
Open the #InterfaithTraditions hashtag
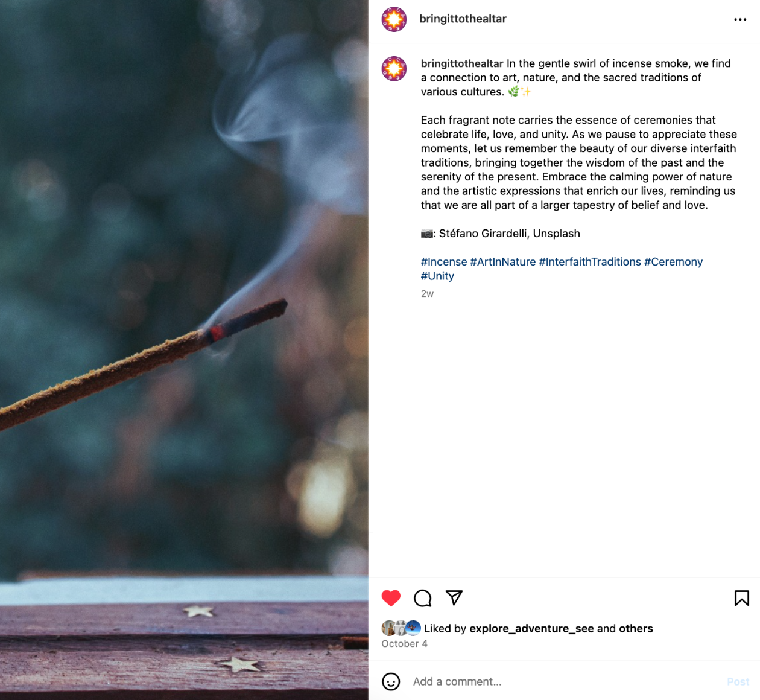click(x=590, y=261)
